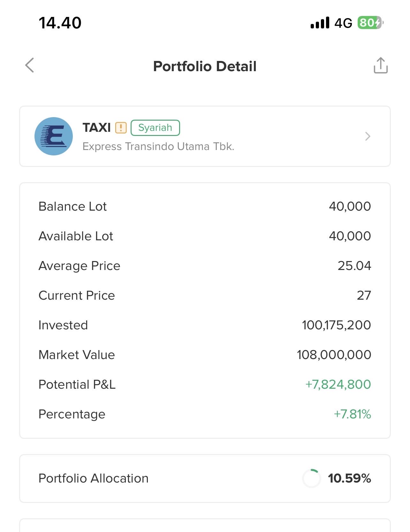410x532 pixels.
Task: Tap Express Transindo Utama Tbk. name
Action: 158,146
